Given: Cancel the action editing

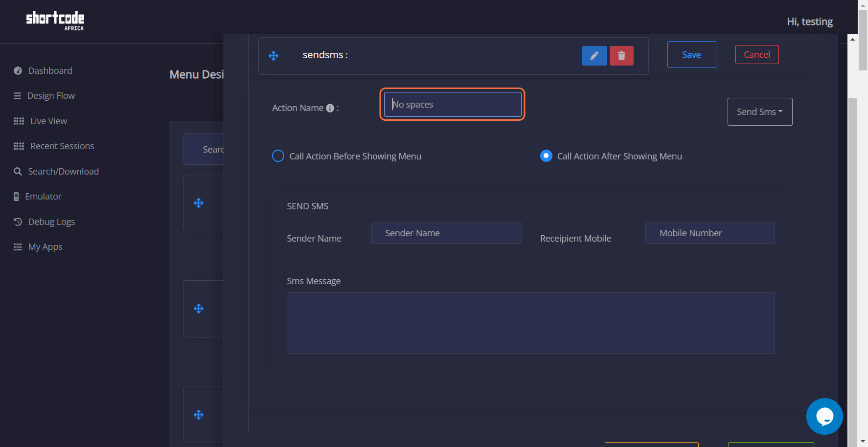Looking at the screenshot, I should 757,54.
